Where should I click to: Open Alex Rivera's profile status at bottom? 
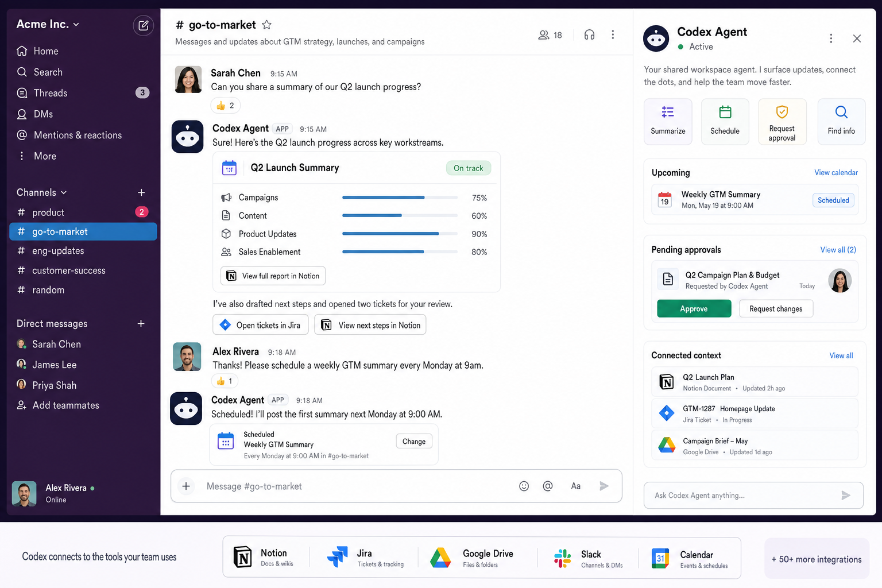53,493
